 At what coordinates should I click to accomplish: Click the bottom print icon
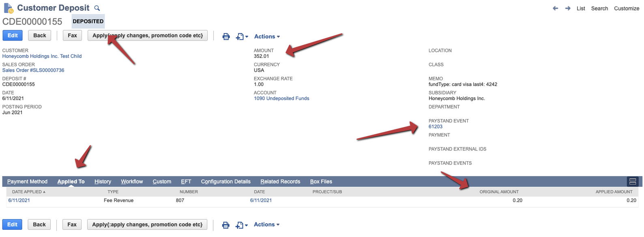pos(226,225)
